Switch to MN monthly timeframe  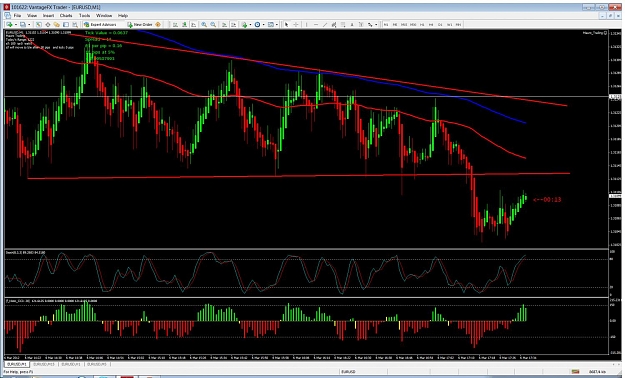click(x=458, y=24)
